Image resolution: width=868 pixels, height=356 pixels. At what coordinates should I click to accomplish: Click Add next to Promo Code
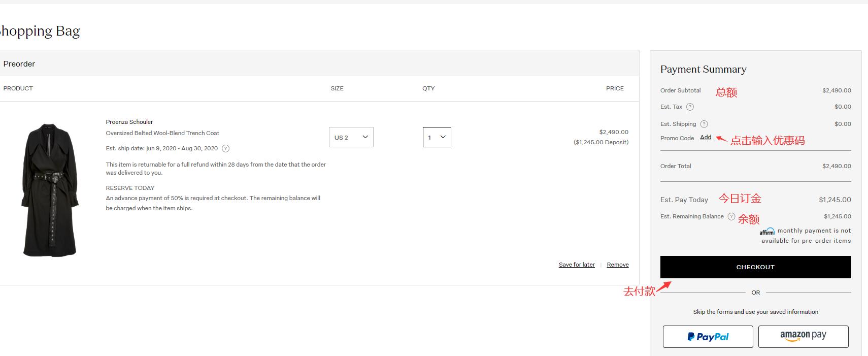pyautogui.click(x=705, y=138)
